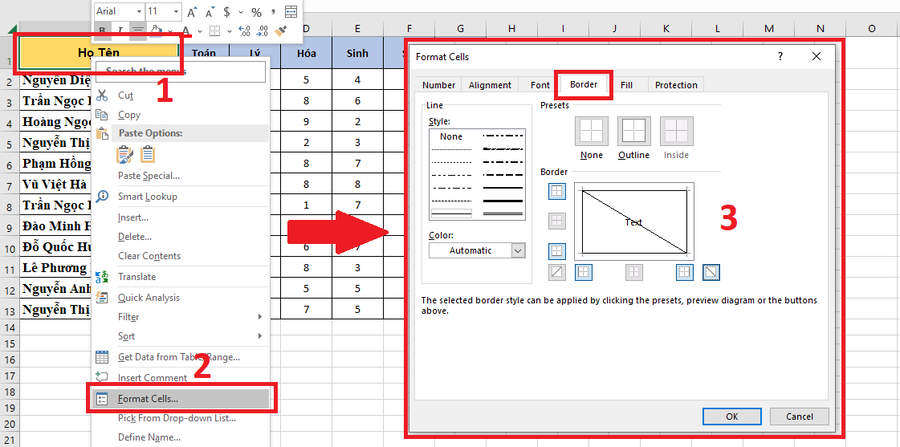The height and width of the screenshot is (447, 900).
Task: Open the borders dropdown arrow
Action: tap(228, 30)
